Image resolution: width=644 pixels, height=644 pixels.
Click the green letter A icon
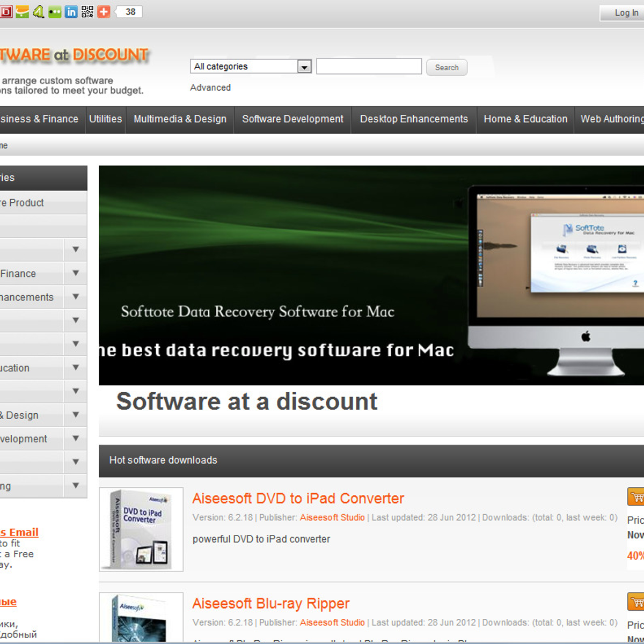tap(39, 12)
